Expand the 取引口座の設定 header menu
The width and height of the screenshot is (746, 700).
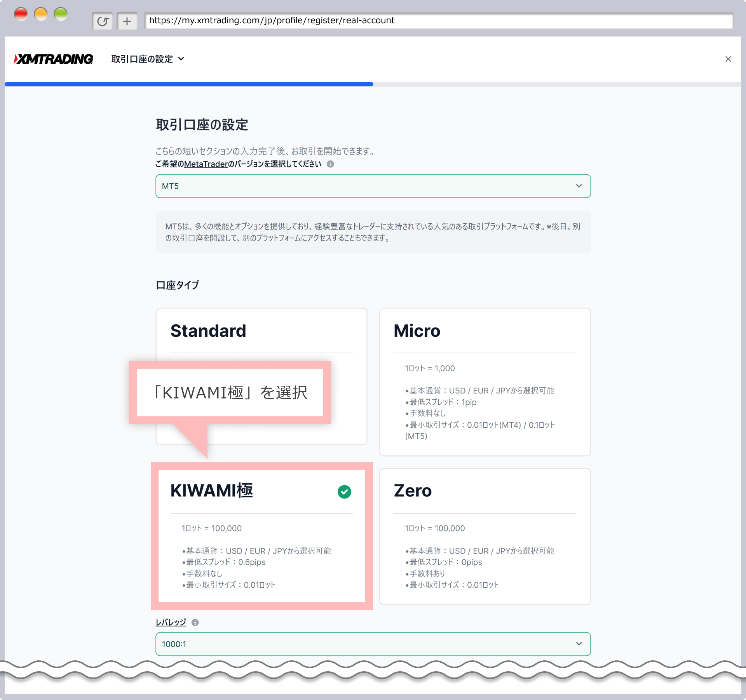click(x=148, y=59)
